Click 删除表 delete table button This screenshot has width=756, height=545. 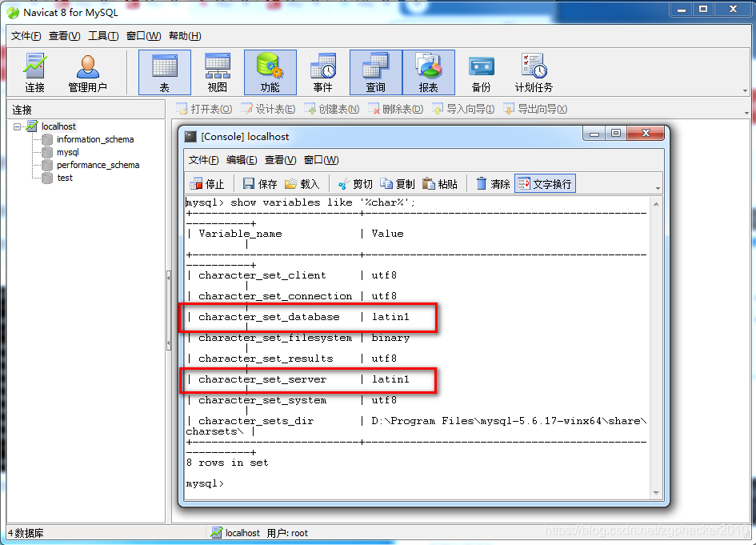tap(395, 109)
